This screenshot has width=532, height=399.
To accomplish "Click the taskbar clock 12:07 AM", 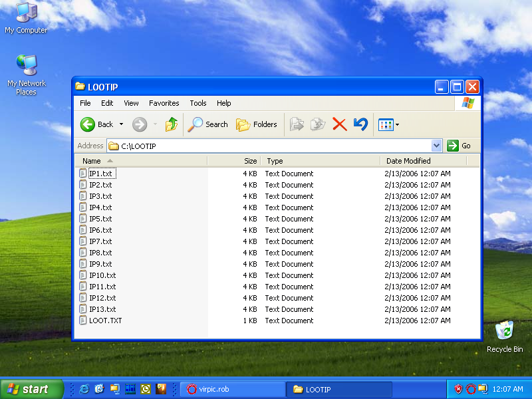I will (x=507, y=389).
